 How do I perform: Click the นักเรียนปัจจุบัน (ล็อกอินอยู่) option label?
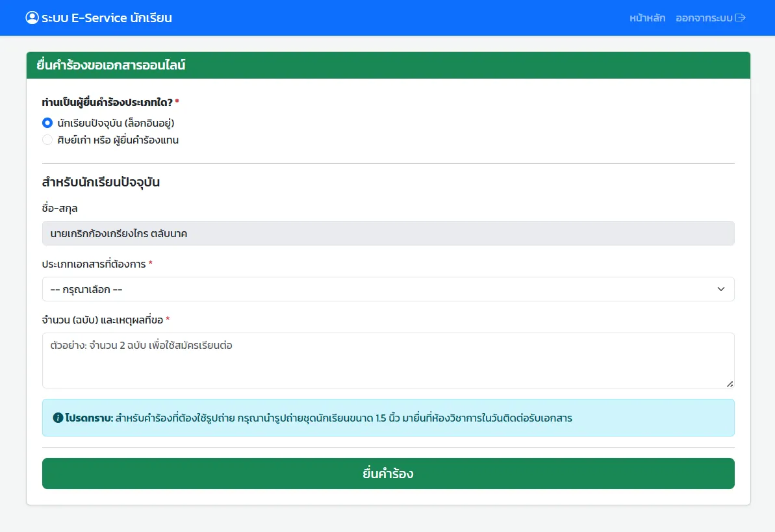point(116,122)
